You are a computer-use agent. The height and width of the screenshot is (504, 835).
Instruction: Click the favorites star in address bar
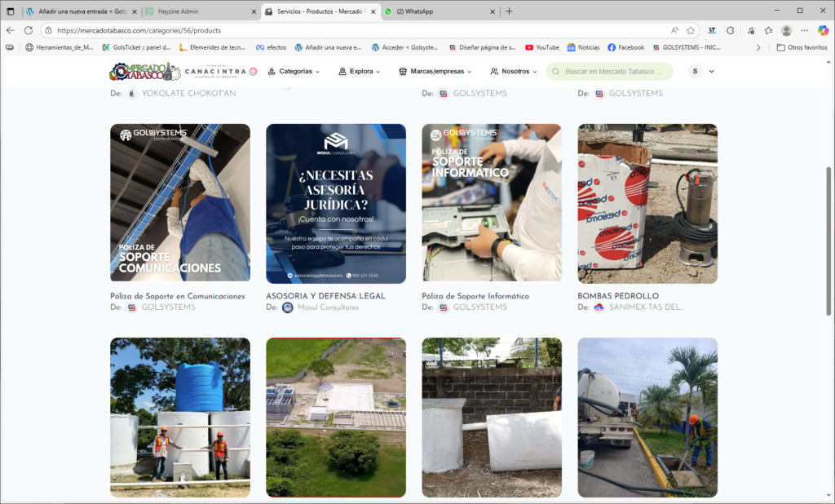[691, 30]
